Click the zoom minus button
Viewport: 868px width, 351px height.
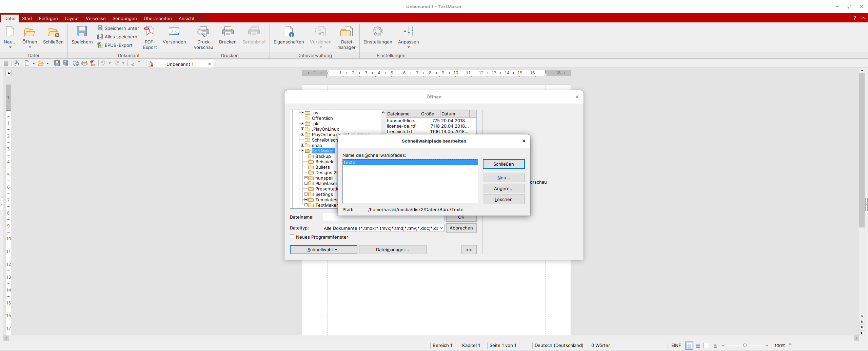point(723,346)
